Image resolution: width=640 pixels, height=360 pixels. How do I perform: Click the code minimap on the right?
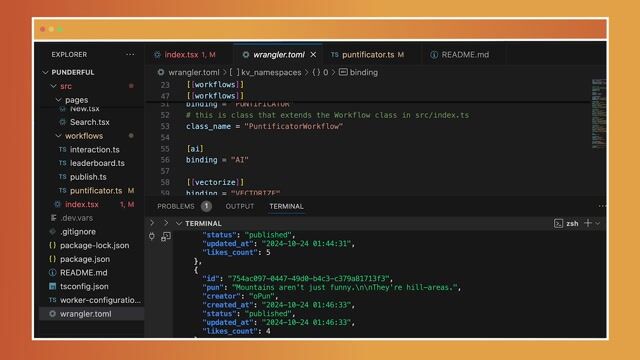click(598, 114)
